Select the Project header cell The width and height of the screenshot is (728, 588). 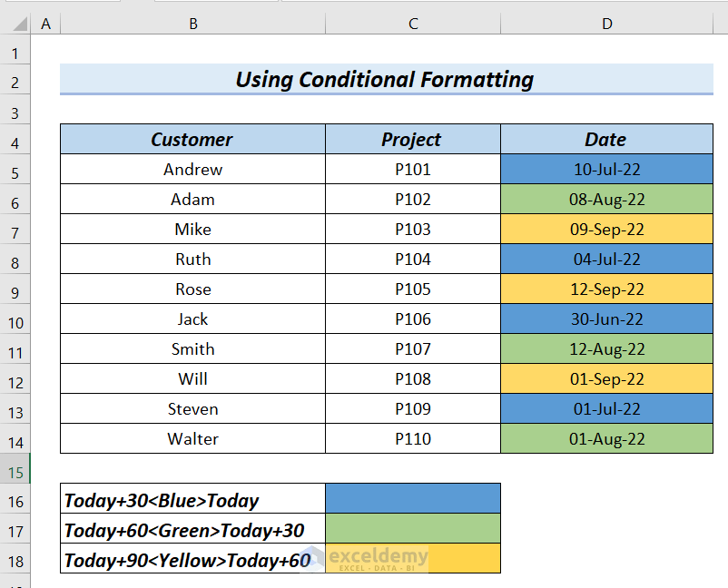tap(412, 140)
